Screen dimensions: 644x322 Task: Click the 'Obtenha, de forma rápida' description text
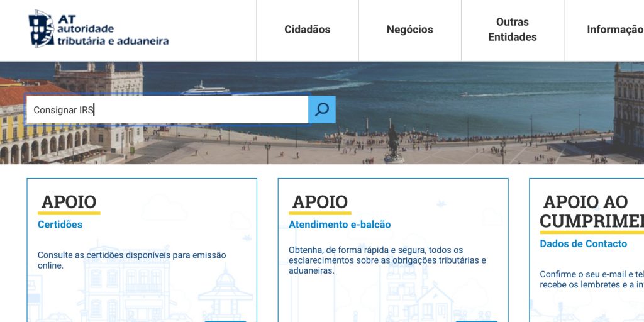tap(387, 260)
